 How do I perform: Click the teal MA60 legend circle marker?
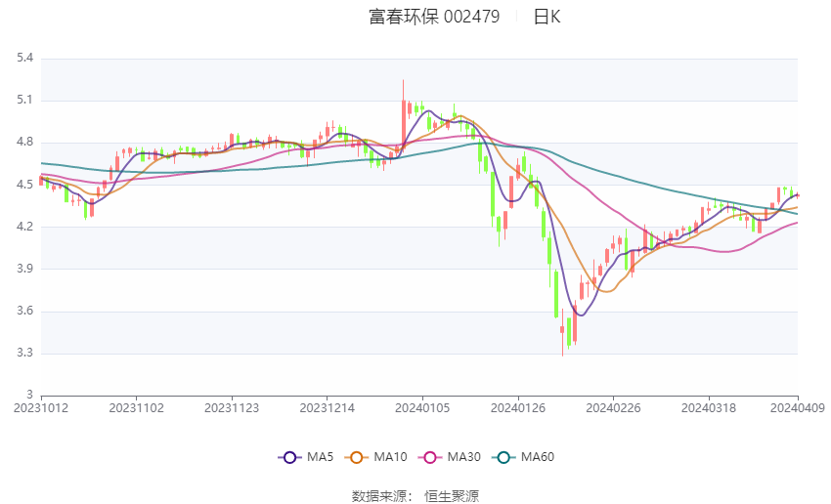504,457
